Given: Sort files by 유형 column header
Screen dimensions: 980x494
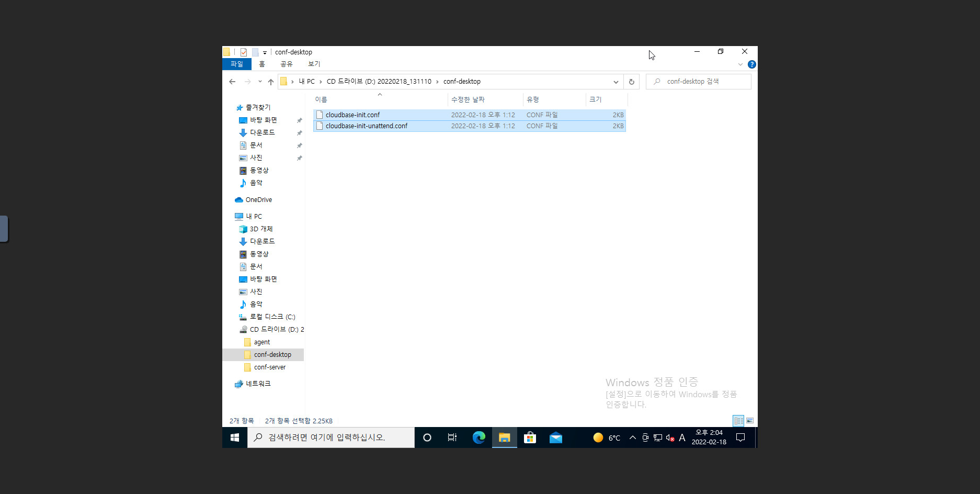Looking at the screenshot, I should click(554, 99).
